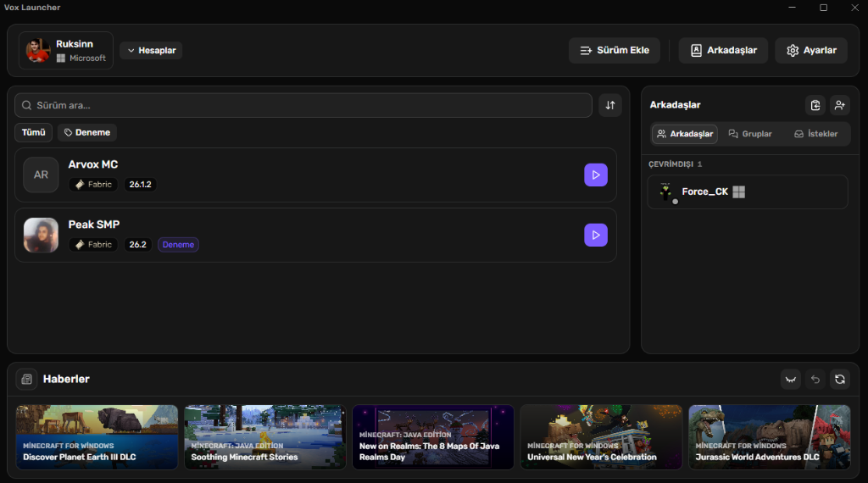Viewport: 868px width, 483px height.
Task: Click the AR placeholder icon of Arvox MC
Action: click(41, 175)
